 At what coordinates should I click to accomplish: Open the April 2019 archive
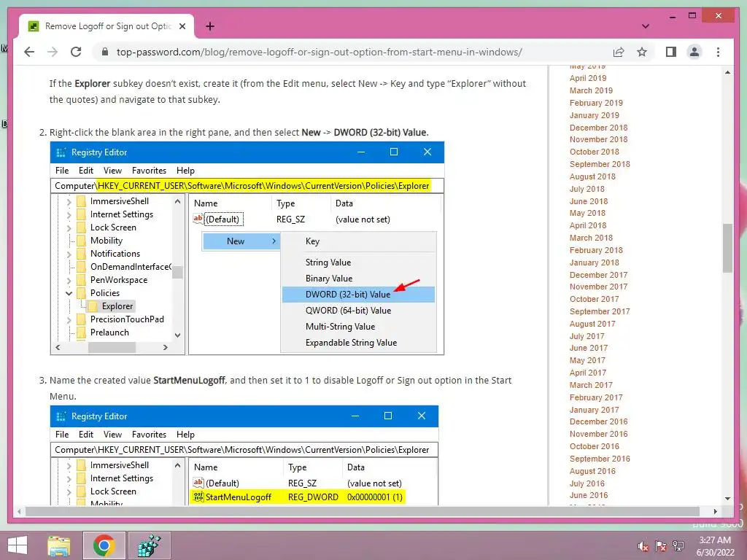click(x=588, y=78)
